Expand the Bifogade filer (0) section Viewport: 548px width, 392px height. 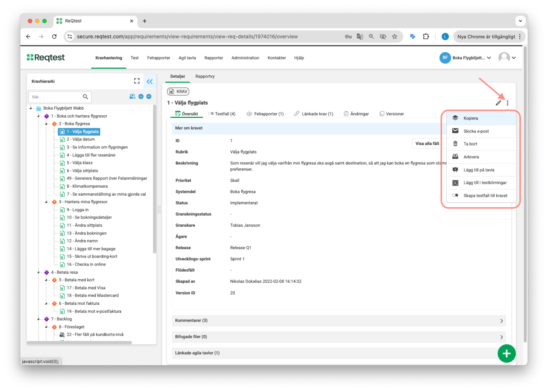click(339, 337)
